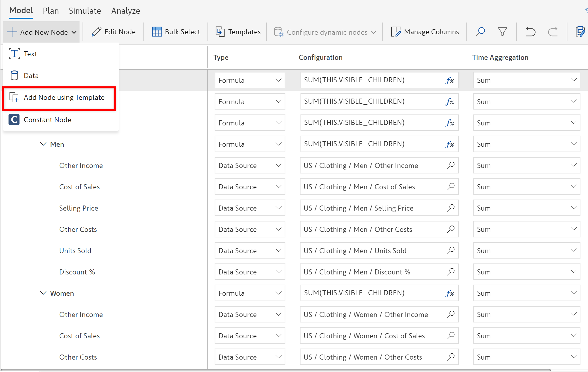Open formula editor fx icon in first row
588x372 pixels.
coord(450,80)
